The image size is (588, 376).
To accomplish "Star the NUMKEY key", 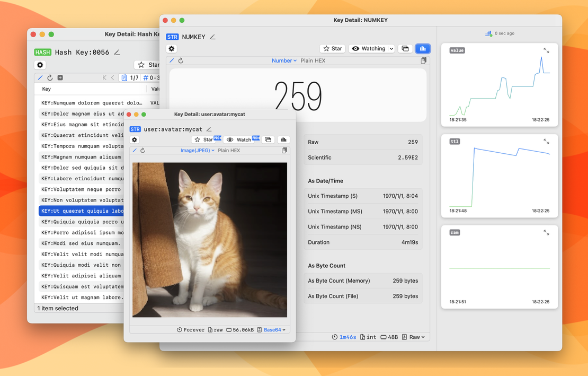I will click(332, 48).
